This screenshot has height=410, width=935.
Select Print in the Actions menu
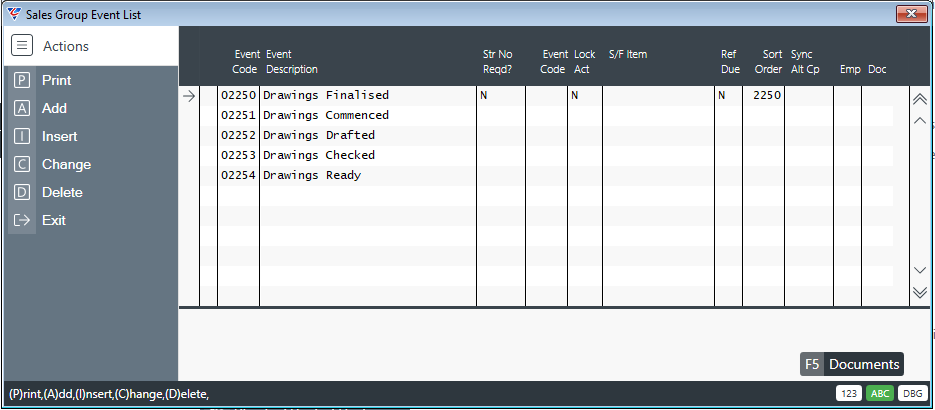[x=57, y=80]
